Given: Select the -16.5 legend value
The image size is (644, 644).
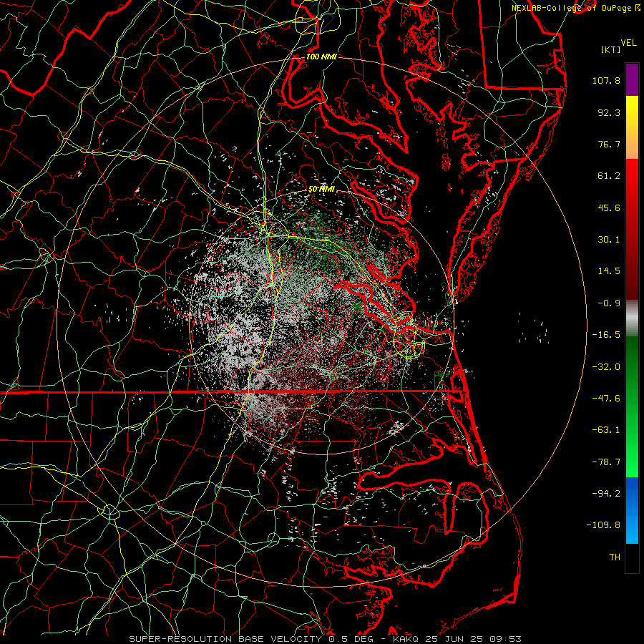Looking at the screenshot, I should (606, 335).
